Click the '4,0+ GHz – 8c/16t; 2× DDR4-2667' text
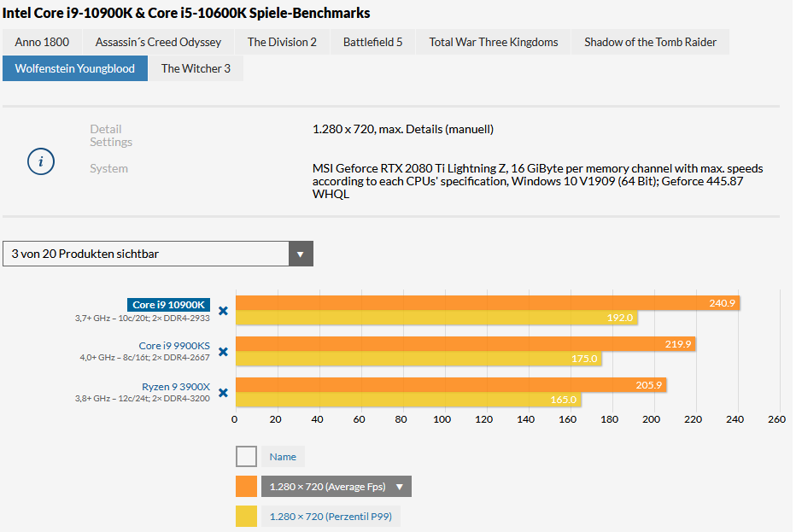 (x=144, y=358)
